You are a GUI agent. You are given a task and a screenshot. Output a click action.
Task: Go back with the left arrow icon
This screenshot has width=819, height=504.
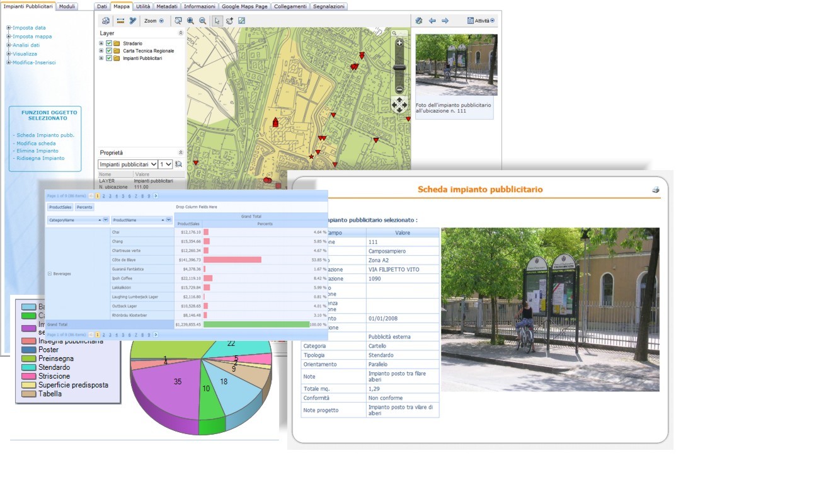pyautogui.click(x=432, y=21)
